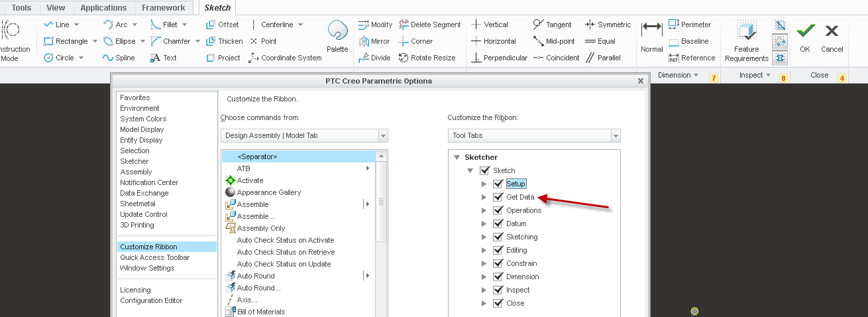Select the Offset tool
The image size is (868, 317).
(x=222, y=25)
